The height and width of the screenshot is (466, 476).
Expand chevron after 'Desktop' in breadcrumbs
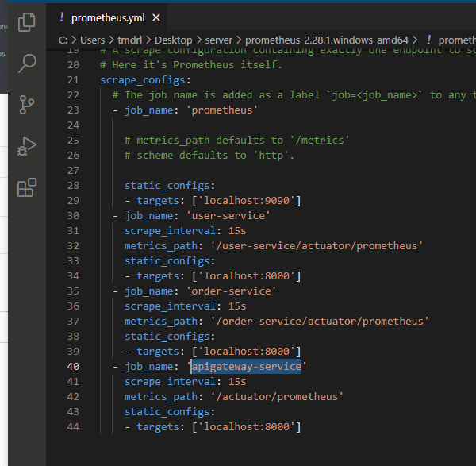pos(199,40)
